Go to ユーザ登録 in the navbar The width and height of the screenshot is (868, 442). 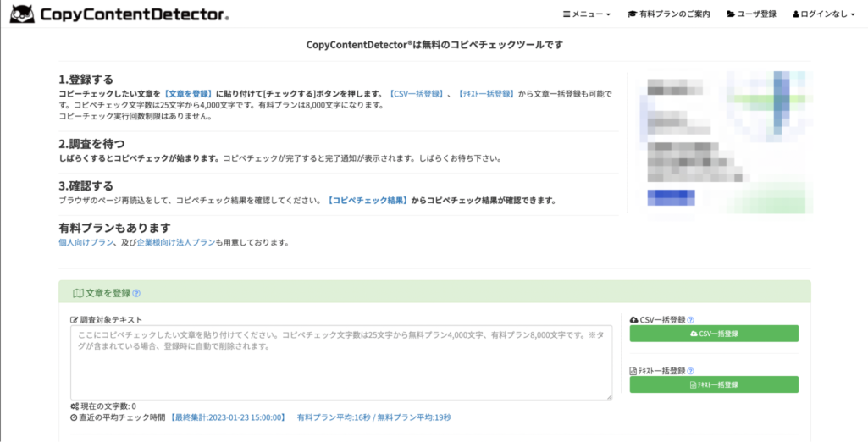tap(751, 14)
